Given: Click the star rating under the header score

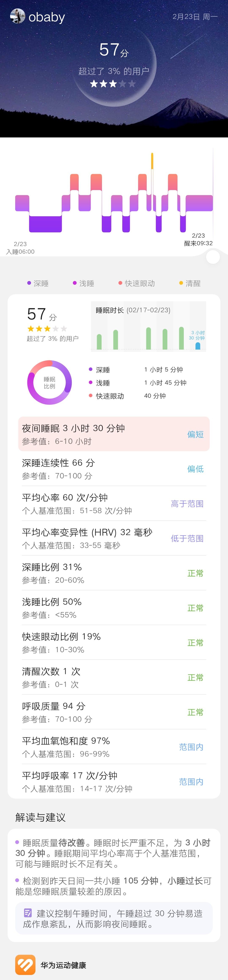Looking at the screenshot, I should (113, 84).
